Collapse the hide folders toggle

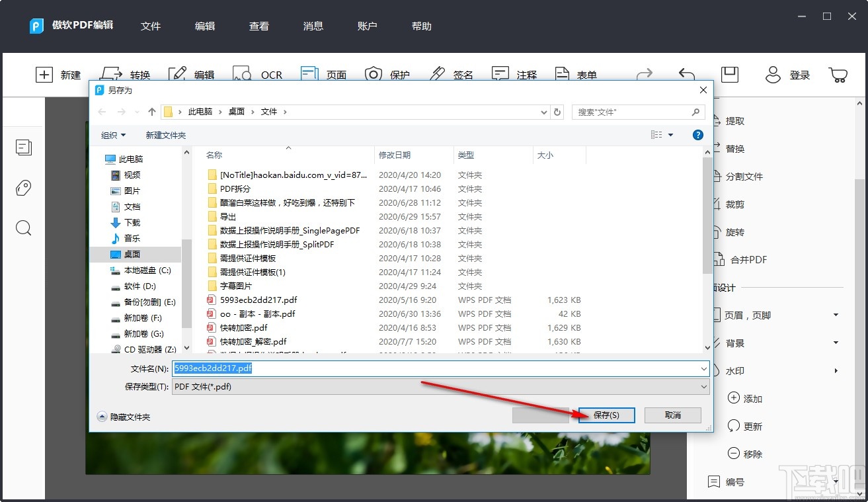click(x=124, y=417)
